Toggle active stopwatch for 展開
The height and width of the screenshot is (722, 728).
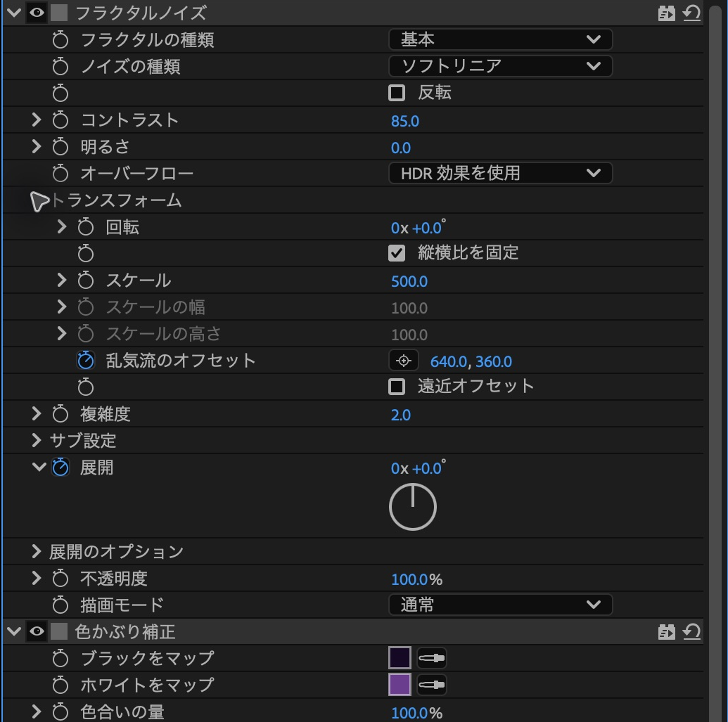[x=60, y=468]
